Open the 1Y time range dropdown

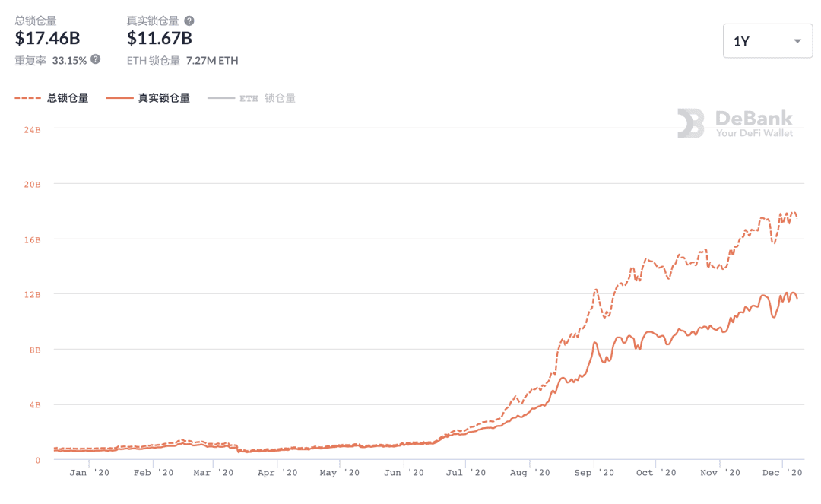click(x=768, y=41)
